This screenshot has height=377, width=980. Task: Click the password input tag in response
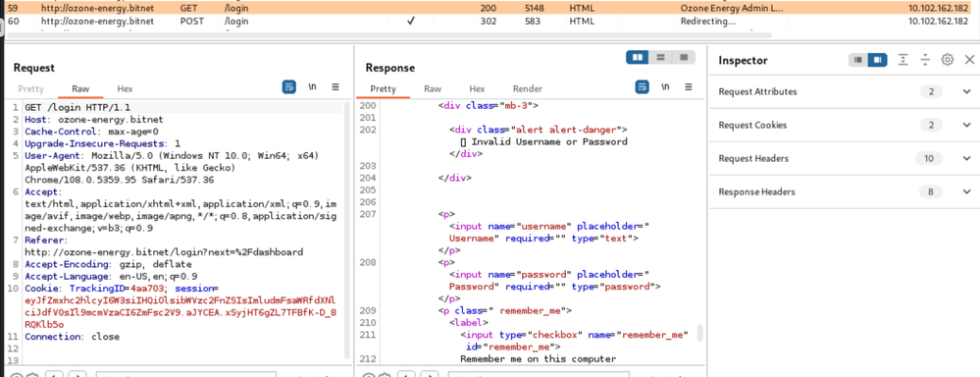coord(554,280)
